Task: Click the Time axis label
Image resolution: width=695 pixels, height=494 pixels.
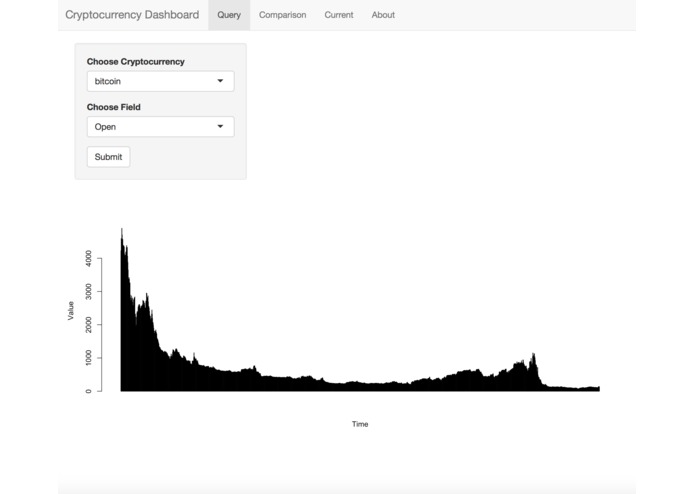Action: [360, 424]
